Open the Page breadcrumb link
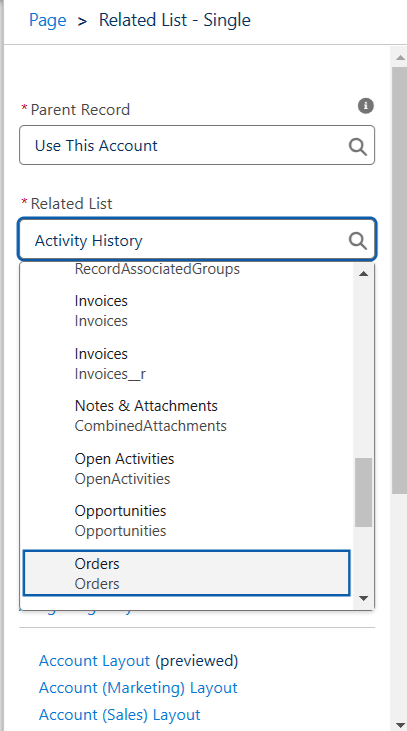This screenshot has width=407, height=731. (x=48, y=20)
